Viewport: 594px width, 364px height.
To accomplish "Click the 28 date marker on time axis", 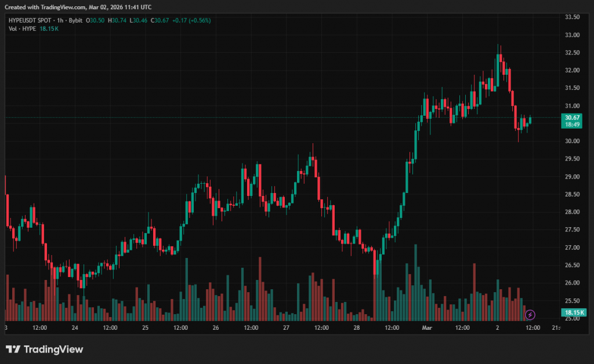I will 356,328.
